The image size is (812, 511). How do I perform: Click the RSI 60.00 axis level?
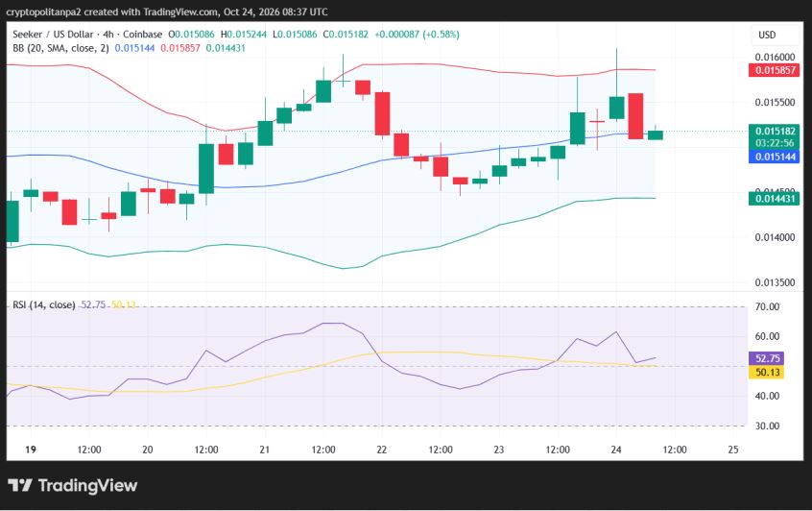[x=767, y=336]
